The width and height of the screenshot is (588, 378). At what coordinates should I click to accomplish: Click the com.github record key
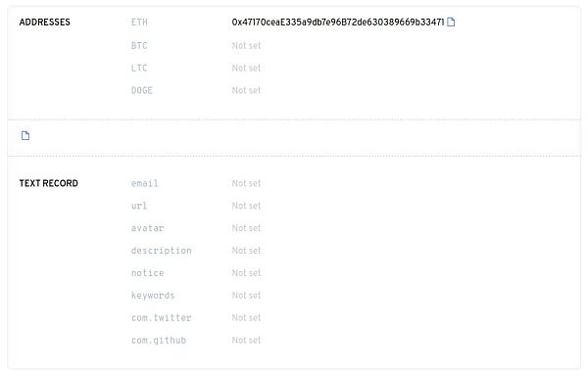(x=159, y=340)
